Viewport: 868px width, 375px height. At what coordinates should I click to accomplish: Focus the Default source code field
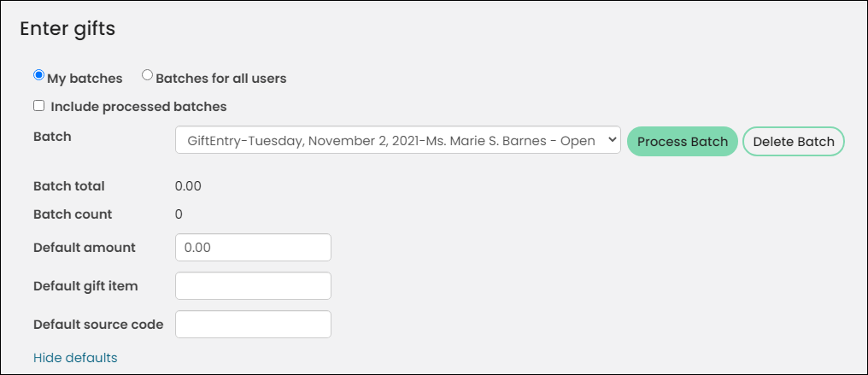[x=254, y=324]
